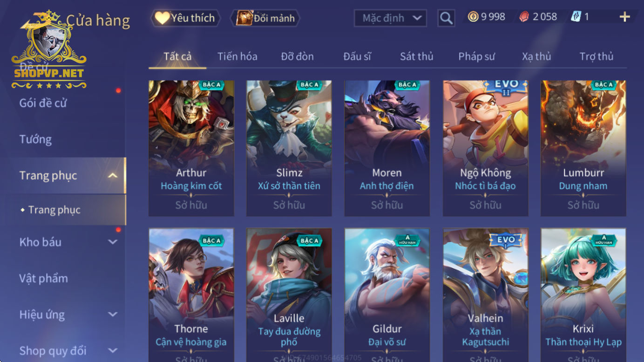Switch to the Pháp sư tab
The width and height of the screenshot is (644, 362).
click(x=476, y=56)
